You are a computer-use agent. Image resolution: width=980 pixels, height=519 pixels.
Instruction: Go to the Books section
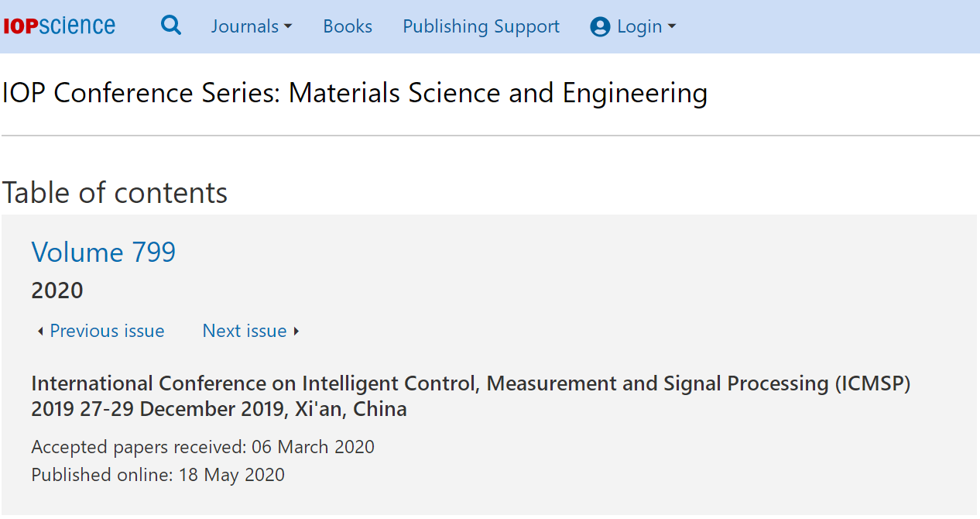coord(348,26)
